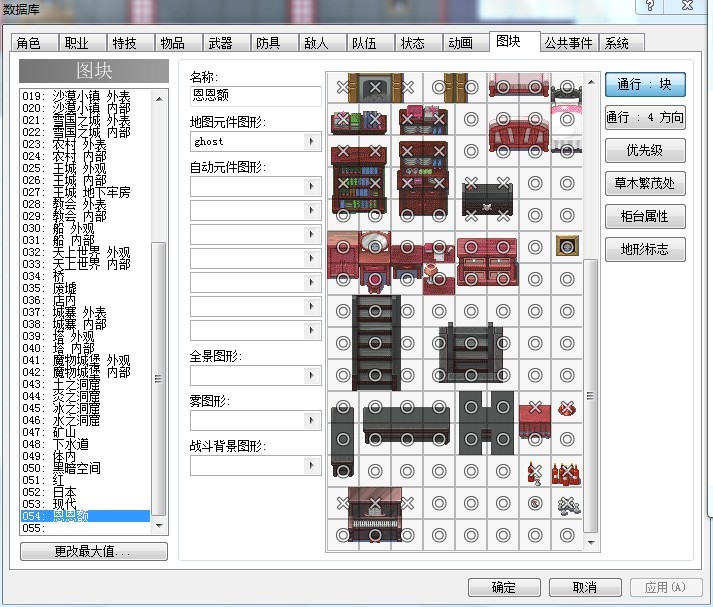Click the 通行 : 块 button

pyautogui.click(x=645, y=85)
